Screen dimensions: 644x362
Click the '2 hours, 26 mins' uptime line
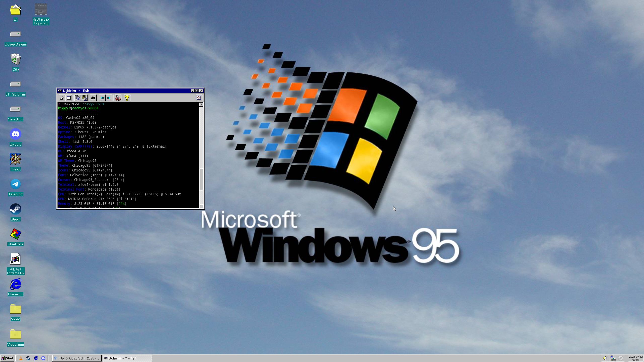click(x=90, y=132)
